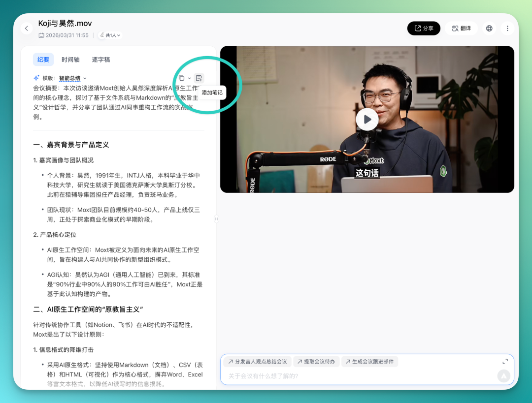The image size is (532, 403).
Task: Open the 翻译 translate button
Action: (461, 29)
